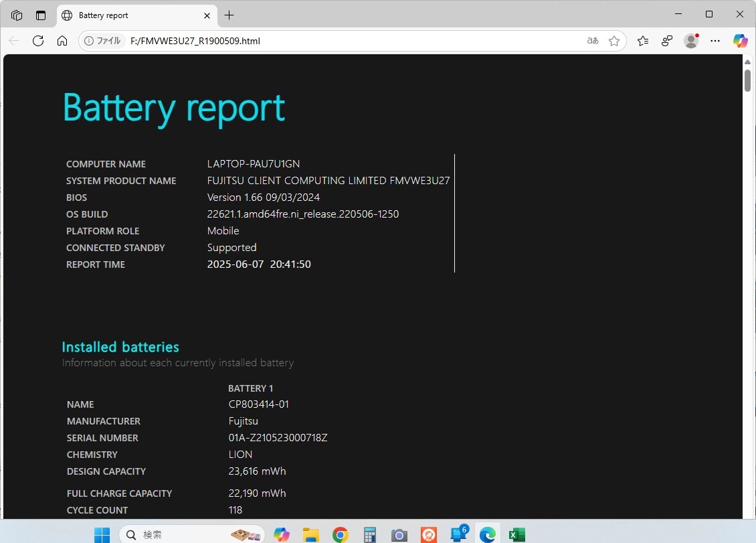Add this page to favorites star
Image resolution: width=756 pixels, height=543 pixels.
click(613, 41)
